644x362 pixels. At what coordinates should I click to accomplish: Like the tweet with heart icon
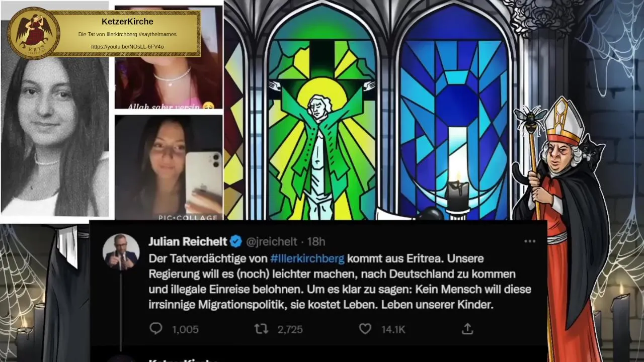pos(365,329)
